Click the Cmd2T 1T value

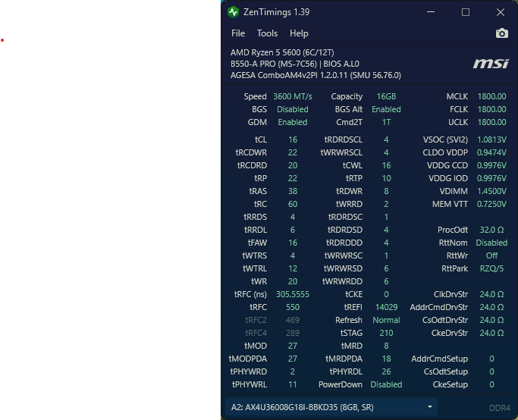386,122
